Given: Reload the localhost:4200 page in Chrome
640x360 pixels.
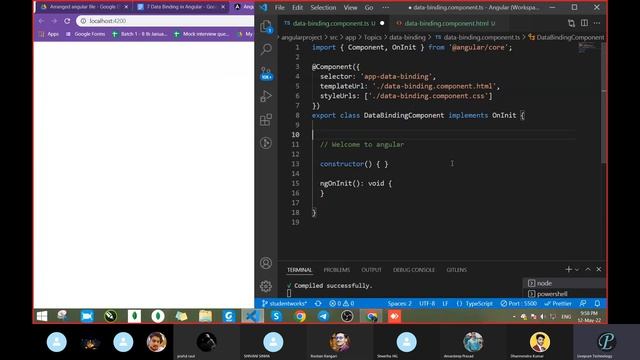Looking at the screenshot, I should tap(67, 21).
